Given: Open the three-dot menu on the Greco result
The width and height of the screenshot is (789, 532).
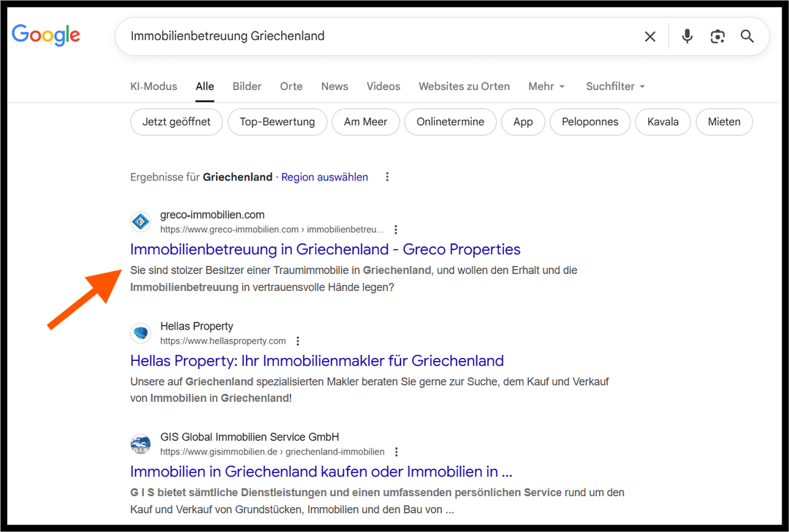Looking at the screenshot, I should pos(395,229).
